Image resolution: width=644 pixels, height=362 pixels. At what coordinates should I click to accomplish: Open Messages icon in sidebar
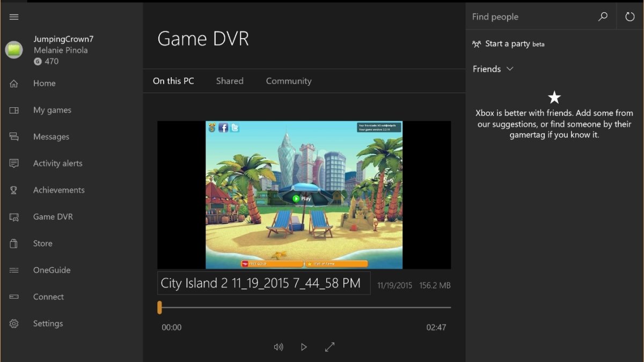pos(14,137)
